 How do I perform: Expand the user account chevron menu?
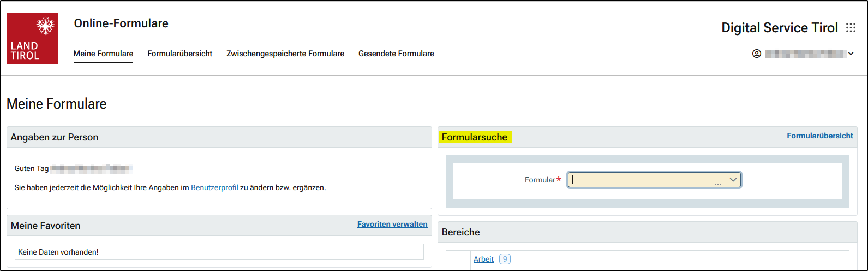point(851,54)
